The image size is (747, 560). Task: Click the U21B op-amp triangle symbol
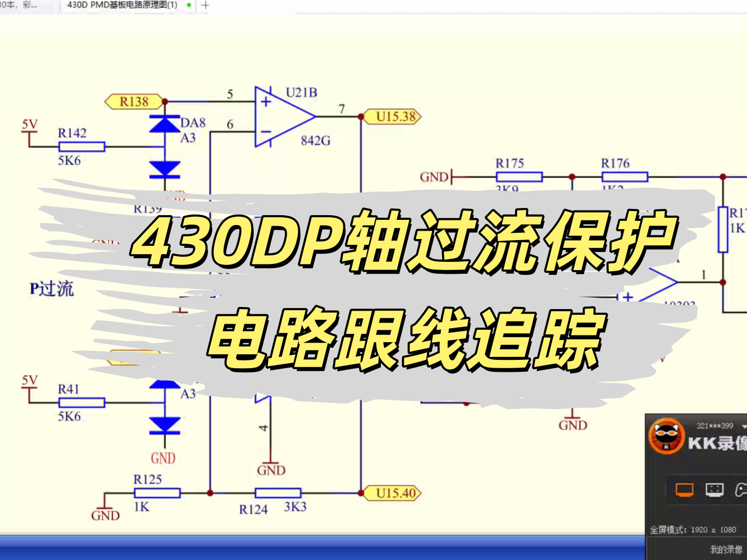pos(284,117)
